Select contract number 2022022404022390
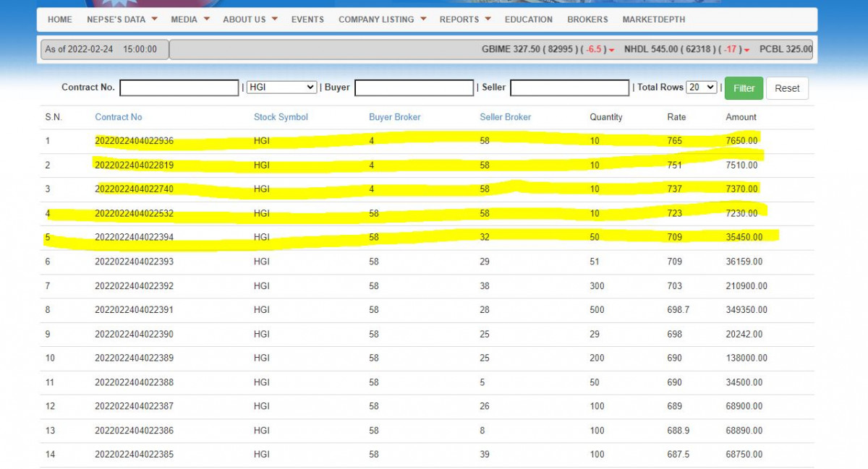Viewport: 868px width, 469px height. click(134, 334)
